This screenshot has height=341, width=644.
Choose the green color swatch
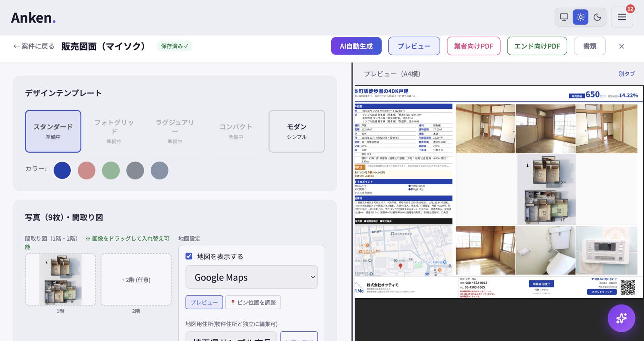coord(111,170)
